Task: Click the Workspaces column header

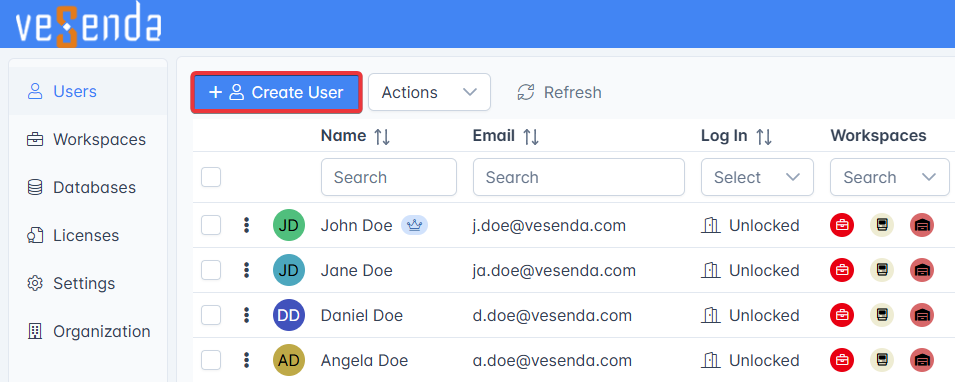Action: tap(878, 136)
